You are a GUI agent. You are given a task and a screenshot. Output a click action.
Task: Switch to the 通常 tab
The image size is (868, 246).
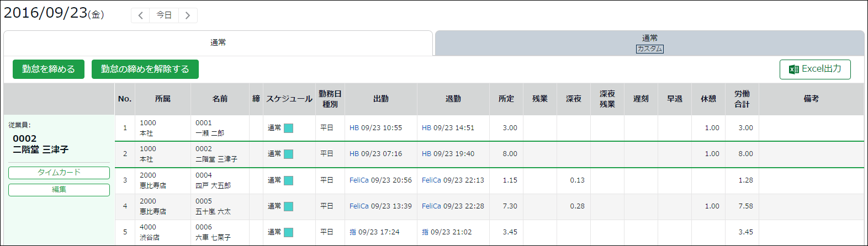[218, 43]
